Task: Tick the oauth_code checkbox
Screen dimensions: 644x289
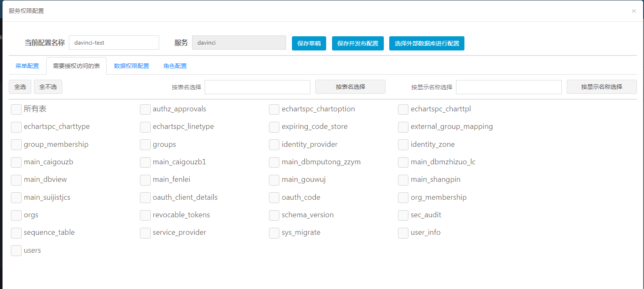Action: 274,198
